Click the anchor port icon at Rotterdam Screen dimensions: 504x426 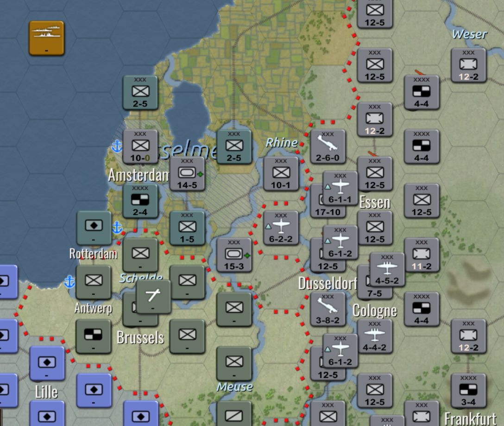[117, 228]
